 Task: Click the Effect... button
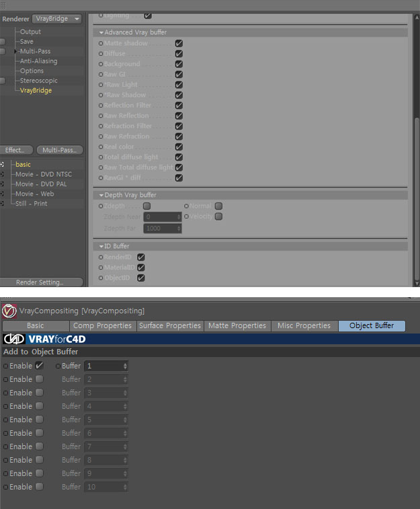pyautogui.click(x=15, y=150)
